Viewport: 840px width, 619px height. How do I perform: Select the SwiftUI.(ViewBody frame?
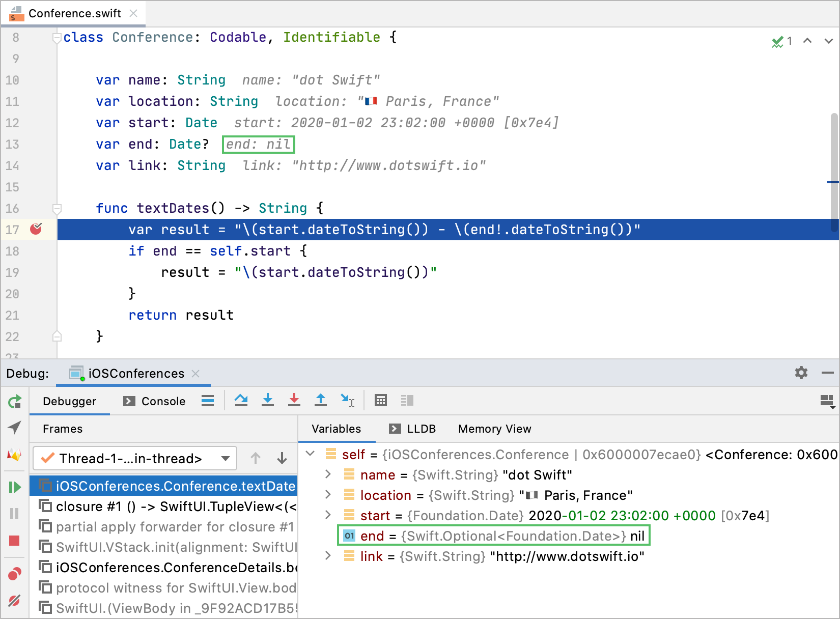tap(164, 608)
